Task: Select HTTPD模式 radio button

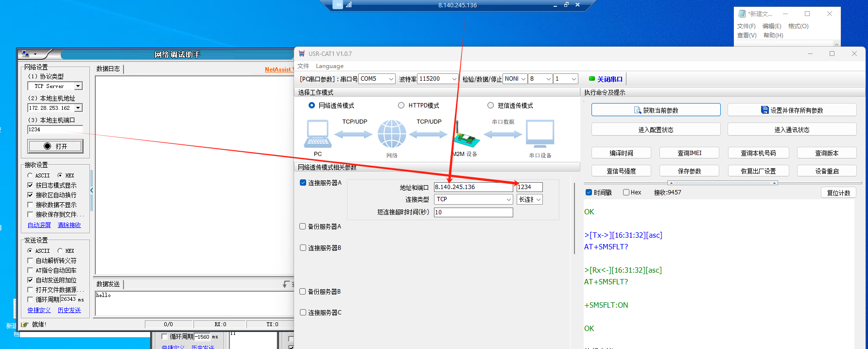Action: (401, 105)
